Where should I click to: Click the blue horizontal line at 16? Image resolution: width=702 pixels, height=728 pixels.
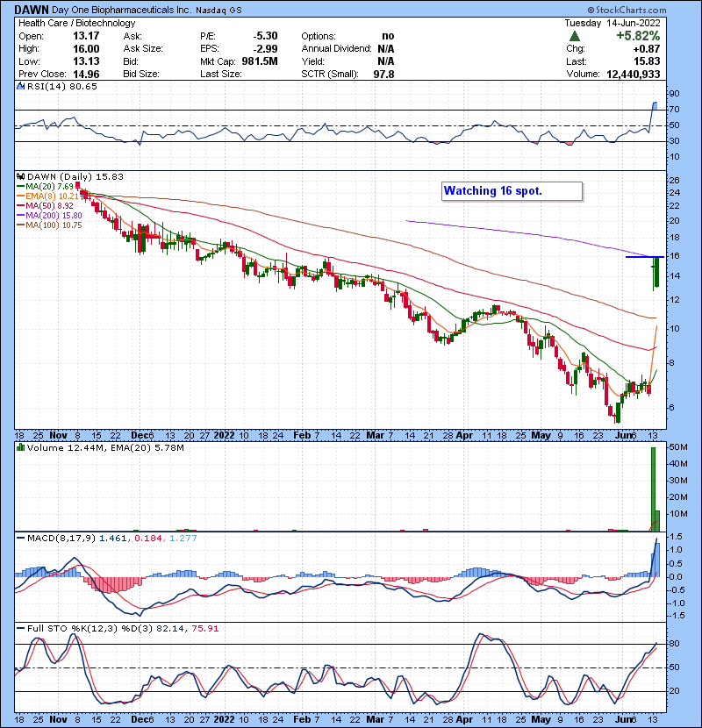pyautogui.click(x=645, y=257)
